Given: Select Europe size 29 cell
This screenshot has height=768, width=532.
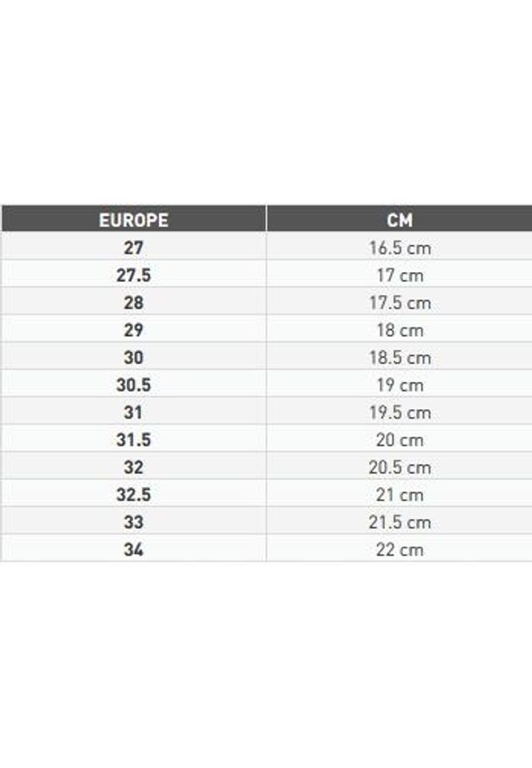Looking at the screenshot, I should pyautogui.click(x=133, y=330).
